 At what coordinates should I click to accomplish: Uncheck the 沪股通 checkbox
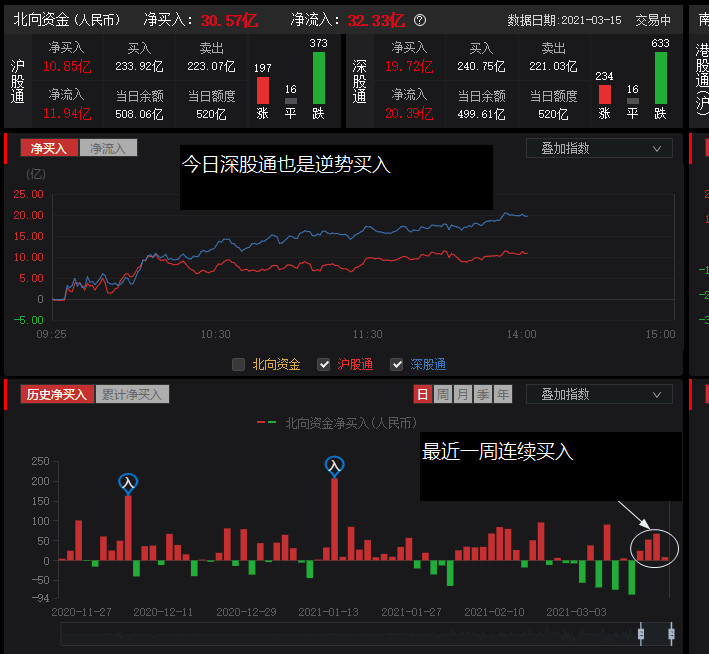click(323, 364)
